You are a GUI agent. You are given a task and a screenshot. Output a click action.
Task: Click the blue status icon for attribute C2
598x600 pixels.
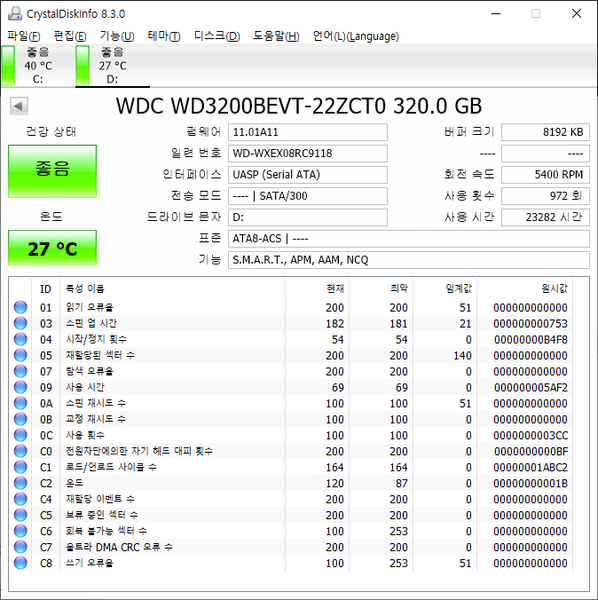point(20,483)
